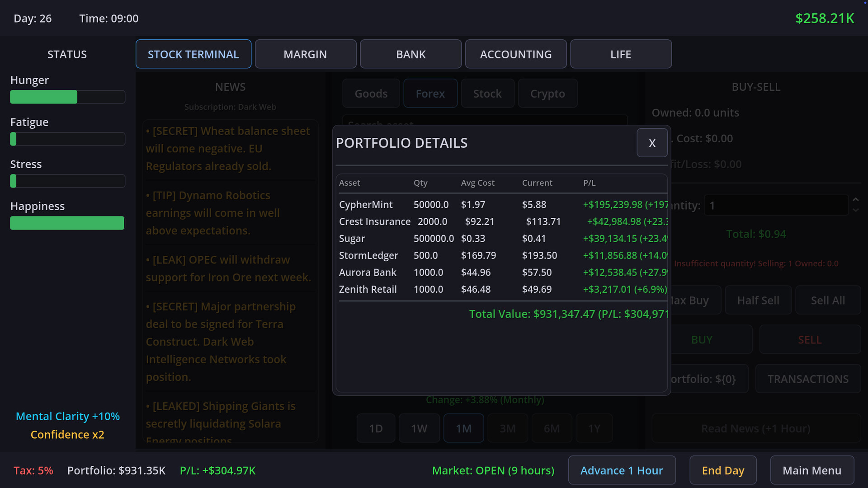
Task: Switch to the Margin tab
Action: point(305,54)
